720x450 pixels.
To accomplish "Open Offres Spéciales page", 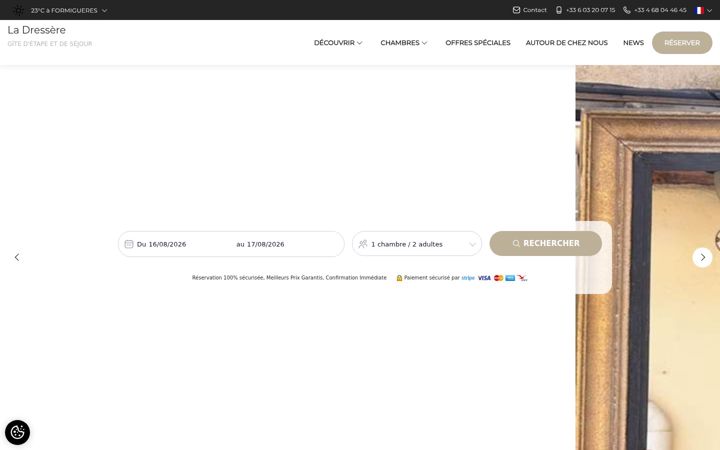I will pyautogui.click(x=478, y=43).
